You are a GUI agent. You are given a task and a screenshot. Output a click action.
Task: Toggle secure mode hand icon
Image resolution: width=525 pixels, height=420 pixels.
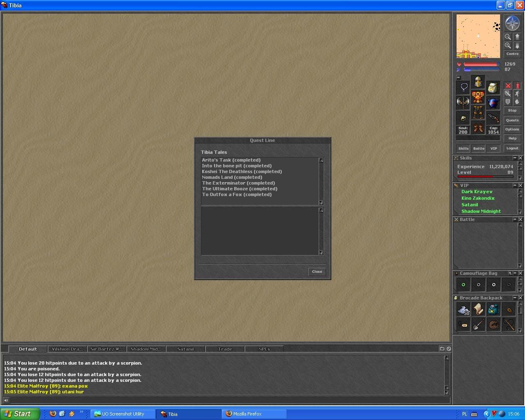tap(517, 102)
